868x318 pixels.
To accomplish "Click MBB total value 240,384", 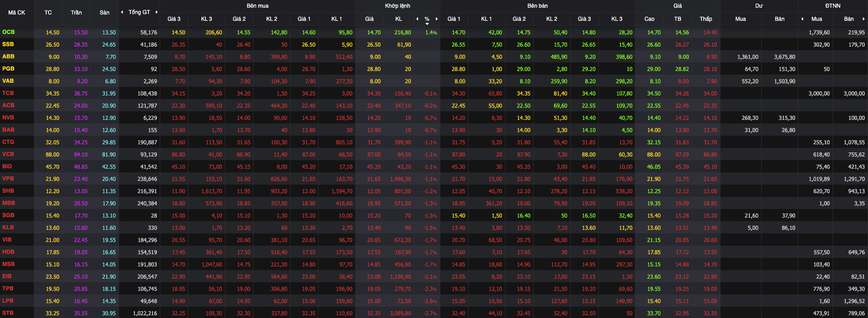I will pyautogui.click(x=147, y=204).
